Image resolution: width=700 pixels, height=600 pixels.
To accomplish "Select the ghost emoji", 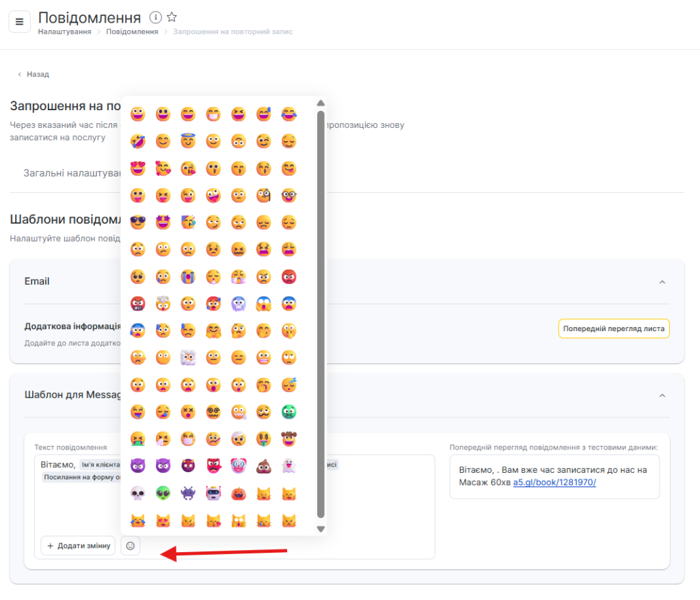I will (x=288, y=467).
